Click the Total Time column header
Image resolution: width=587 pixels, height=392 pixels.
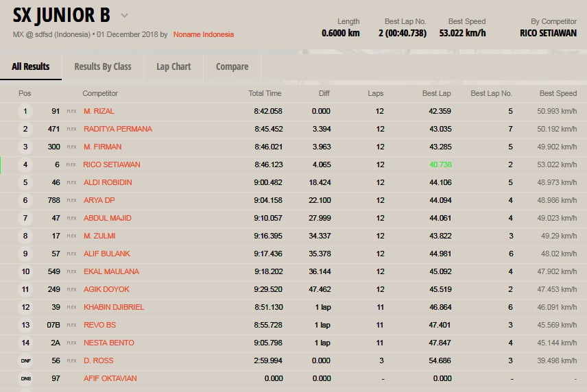(265, 93)
